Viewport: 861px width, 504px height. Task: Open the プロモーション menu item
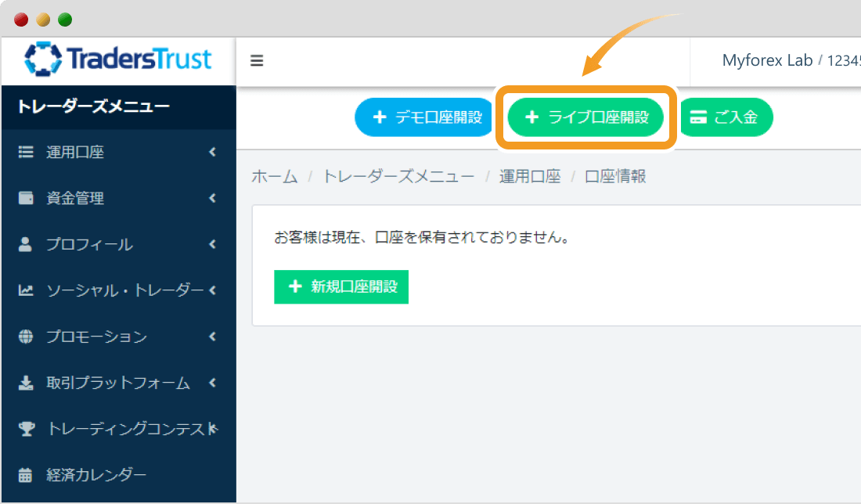(x=95, y=337)
